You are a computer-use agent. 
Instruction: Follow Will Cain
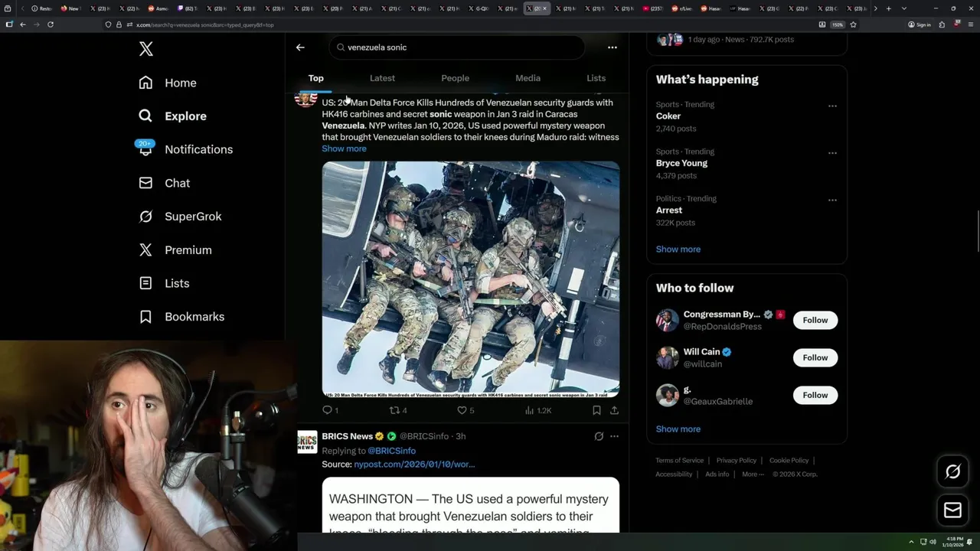coord(815,357)
